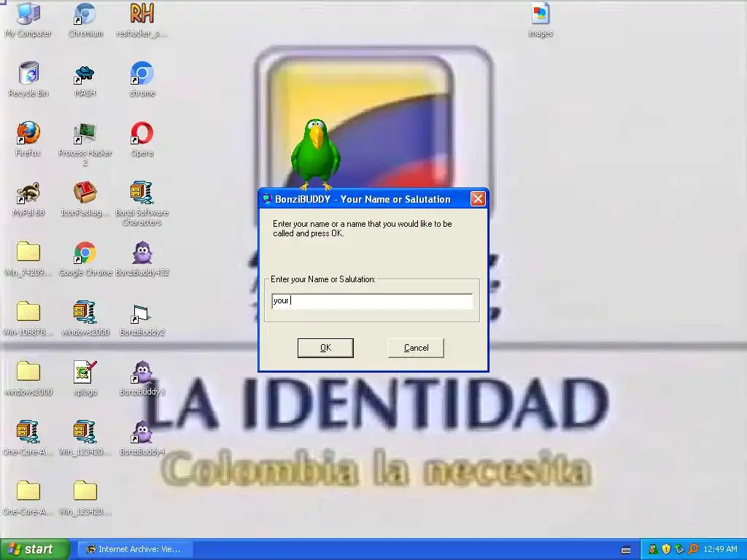This screenshot has width=747, height=560.
Task: Click the green parrot character
Action: [315, 153]
